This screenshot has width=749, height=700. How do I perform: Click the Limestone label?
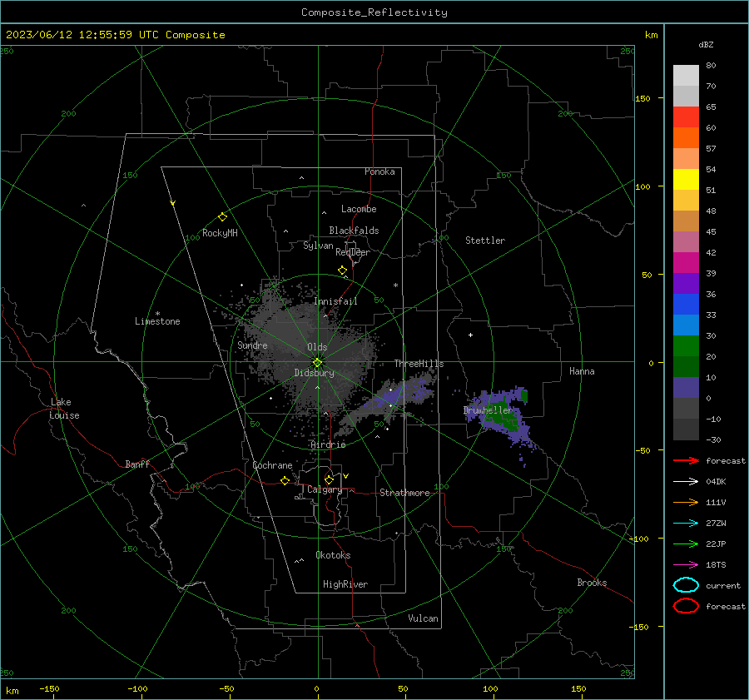point(157,321)
